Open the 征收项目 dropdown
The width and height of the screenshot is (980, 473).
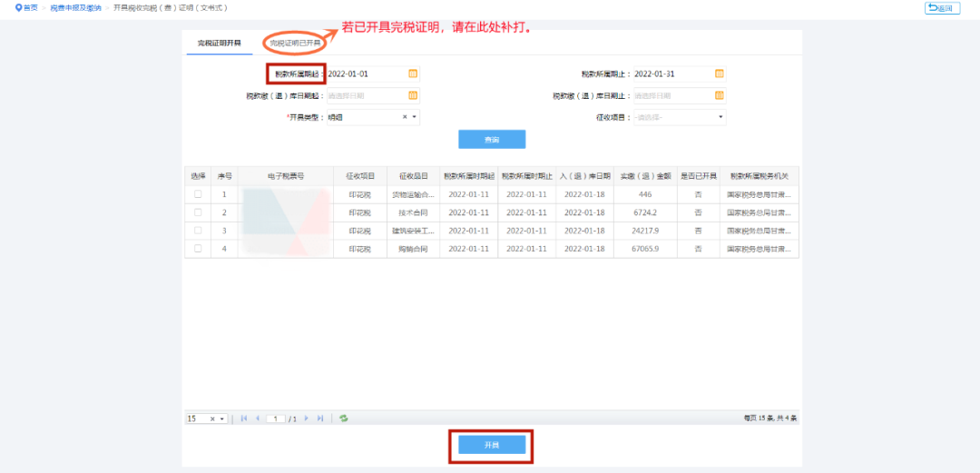[x=680, y=117]
